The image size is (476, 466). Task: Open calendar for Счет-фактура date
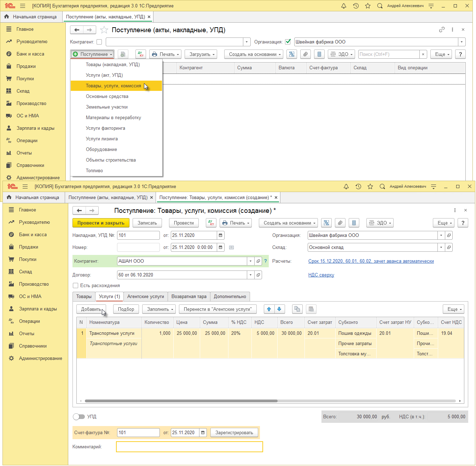click(203, 432)
